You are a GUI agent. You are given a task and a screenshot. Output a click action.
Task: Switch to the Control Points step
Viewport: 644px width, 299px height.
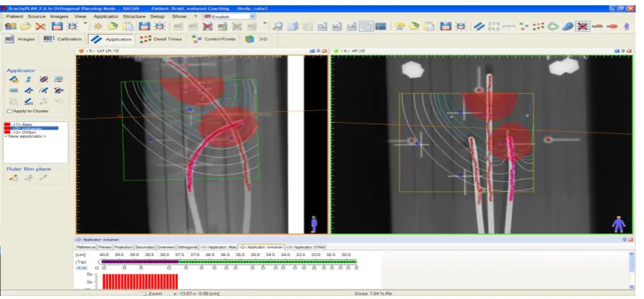[214, 39]
